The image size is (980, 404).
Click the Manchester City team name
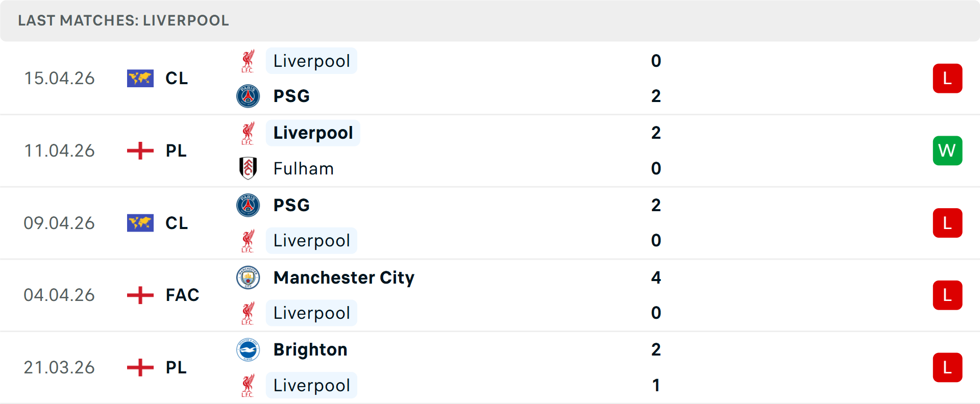(344, 278)
